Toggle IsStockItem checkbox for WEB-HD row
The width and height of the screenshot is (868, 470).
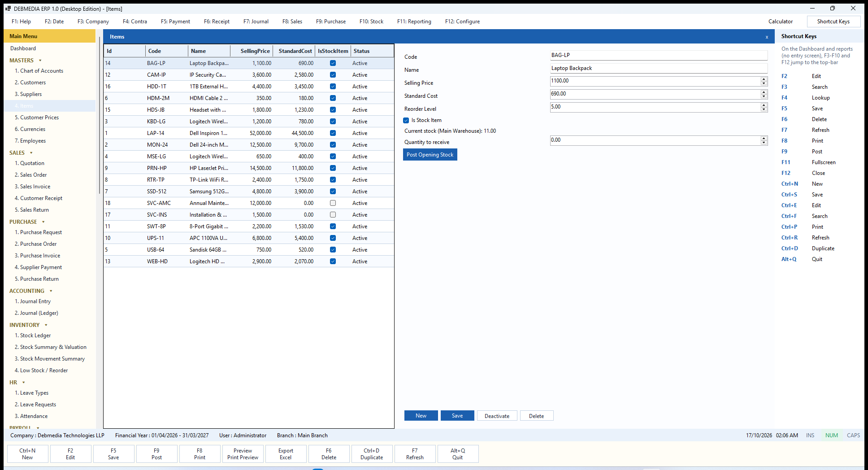pyautogui.click(x=333, y=261)
